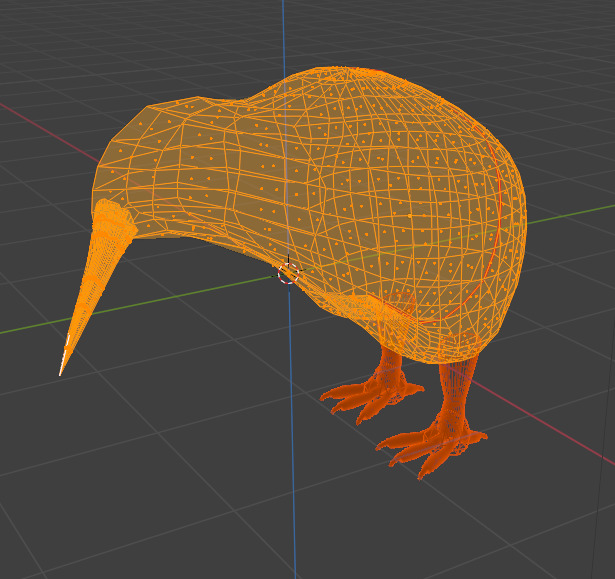The height and width of the screenshot is (579, 615).
Task: Click the kiwi foot nearest the camera
Action: (x=431, y=449)
